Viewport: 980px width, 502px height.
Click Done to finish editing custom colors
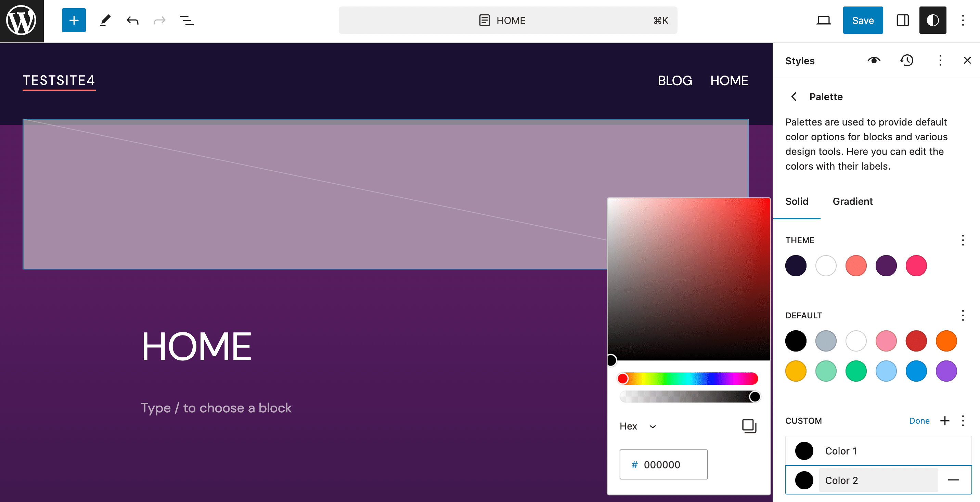coord(919,421)
